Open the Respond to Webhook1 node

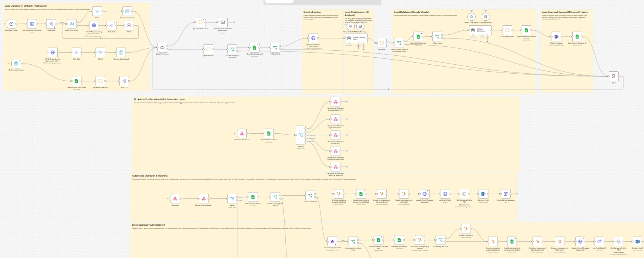[203, 199]
